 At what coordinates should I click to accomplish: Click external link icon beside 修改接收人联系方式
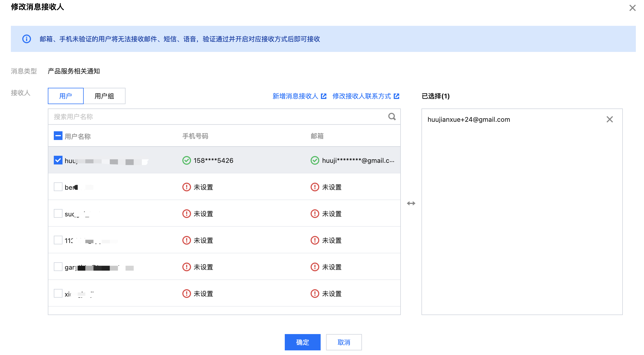pyautogui.click(x=396, y=96)
